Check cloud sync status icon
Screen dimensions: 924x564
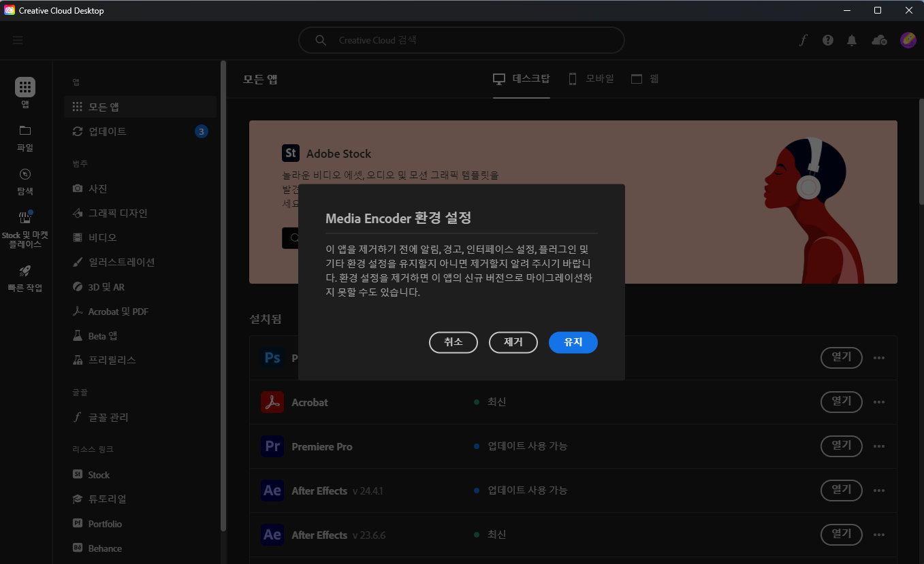click(878, 40)
